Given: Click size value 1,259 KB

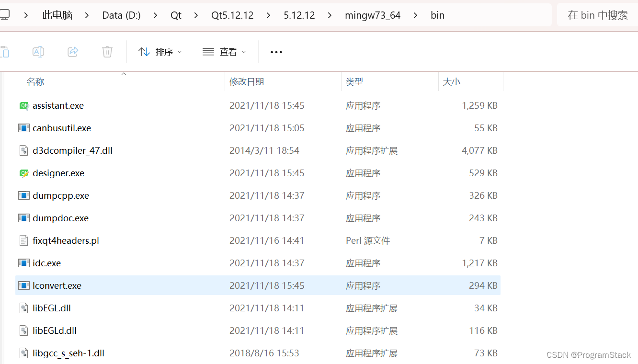Looking at the screenshot, I should pos(479,105).
